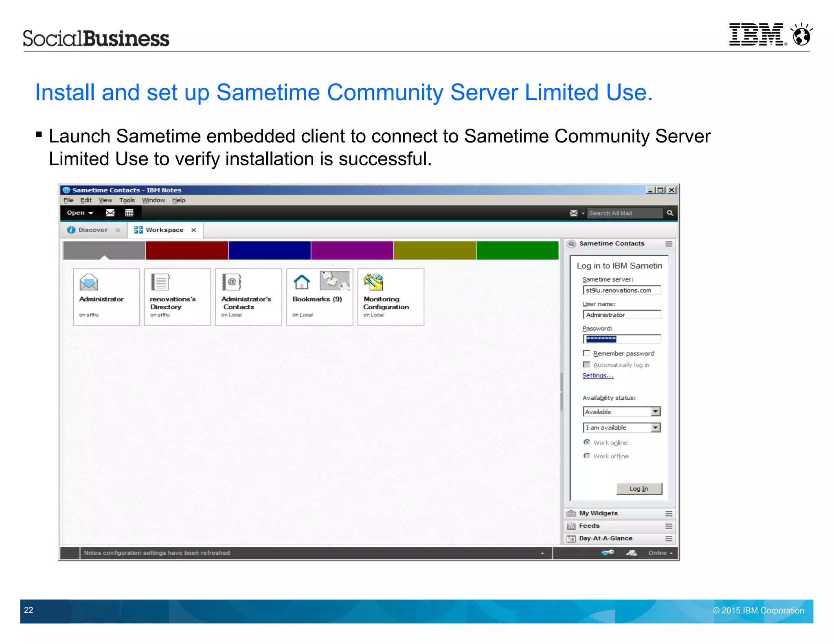Viewport: 834px width, 644px height.
Task: Toggle Automatically log in checkbox
Action: tap(586, 365)
